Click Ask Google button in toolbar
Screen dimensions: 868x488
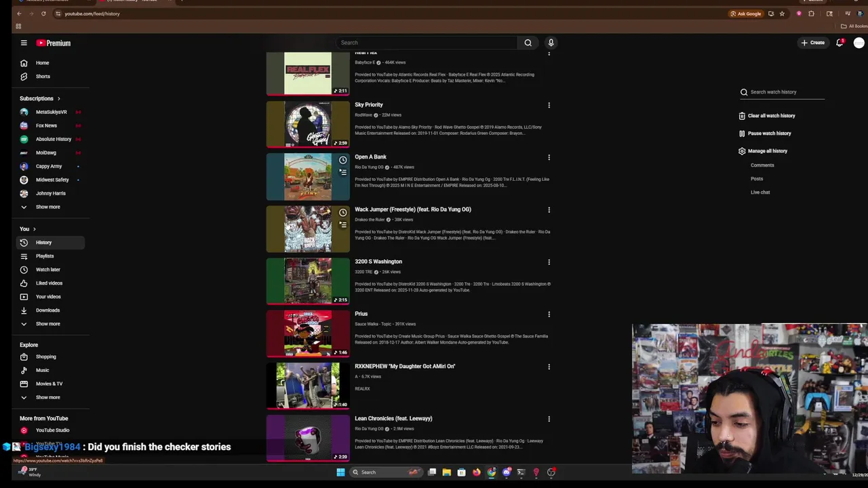745,14
